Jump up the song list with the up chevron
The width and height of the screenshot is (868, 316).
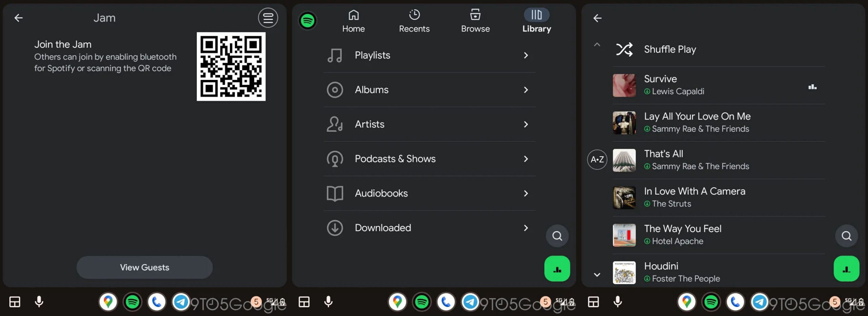tap(597, 44)
